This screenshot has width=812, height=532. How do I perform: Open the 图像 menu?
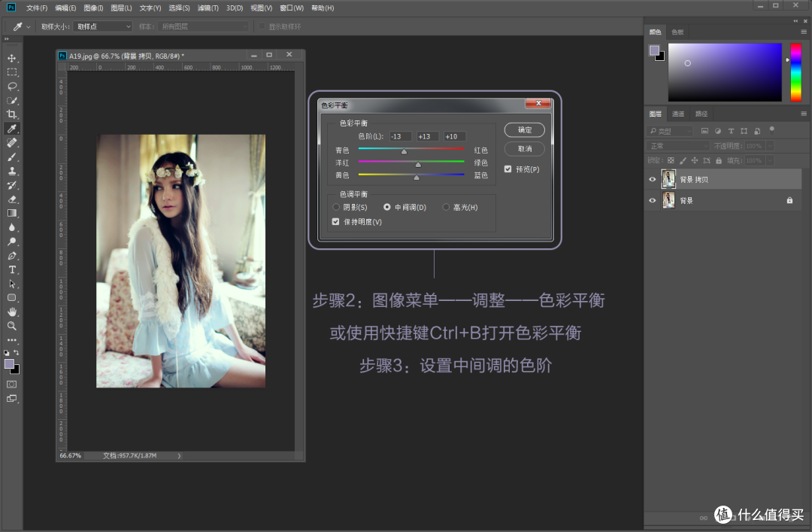[x=93, y=8]
